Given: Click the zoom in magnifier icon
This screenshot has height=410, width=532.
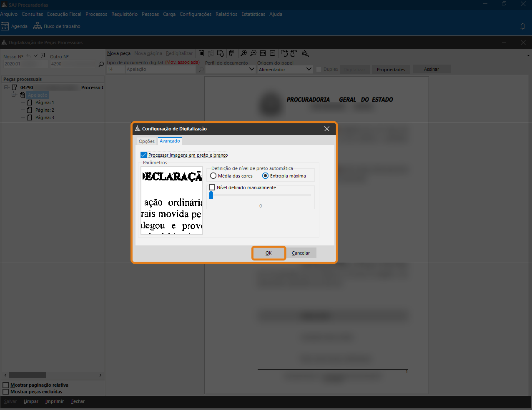Looking at the screenshot, I should (x=243, y=53).
